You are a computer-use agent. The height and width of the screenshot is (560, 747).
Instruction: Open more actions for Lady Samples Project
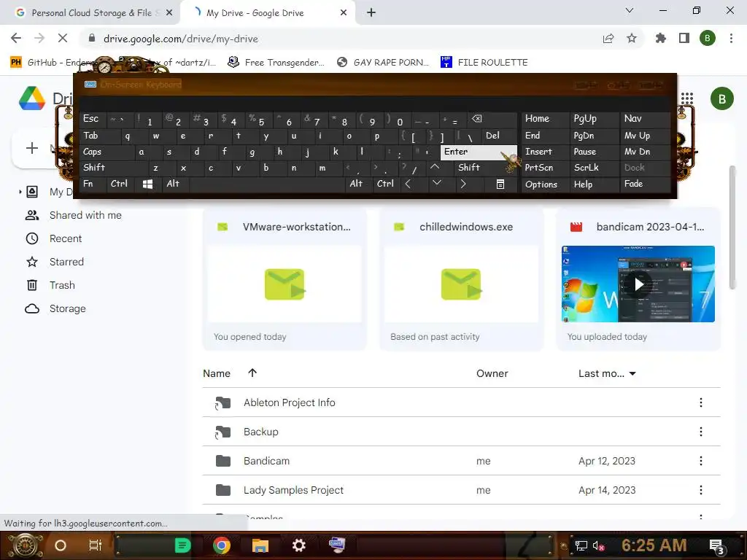click(701, 490)
